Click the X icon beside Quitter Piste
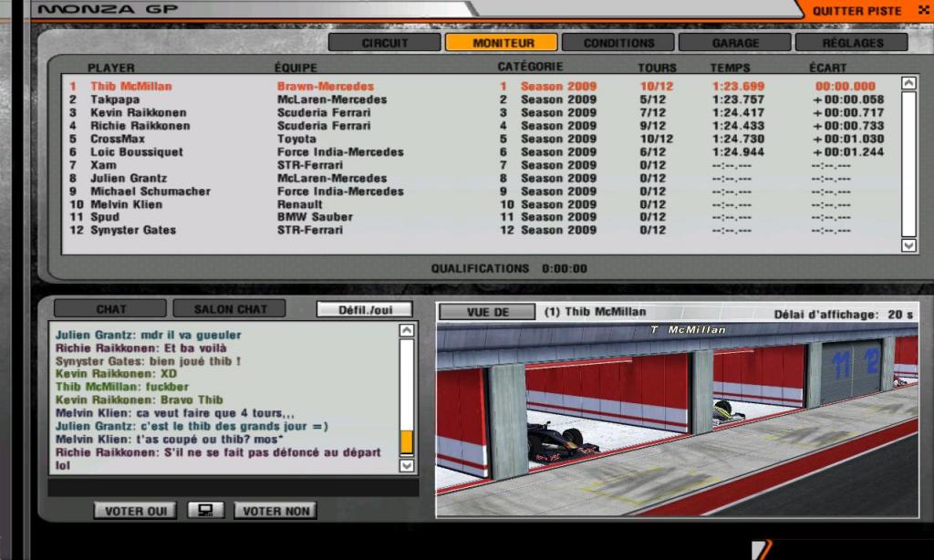Screen dimensions: 934x560 923,10
